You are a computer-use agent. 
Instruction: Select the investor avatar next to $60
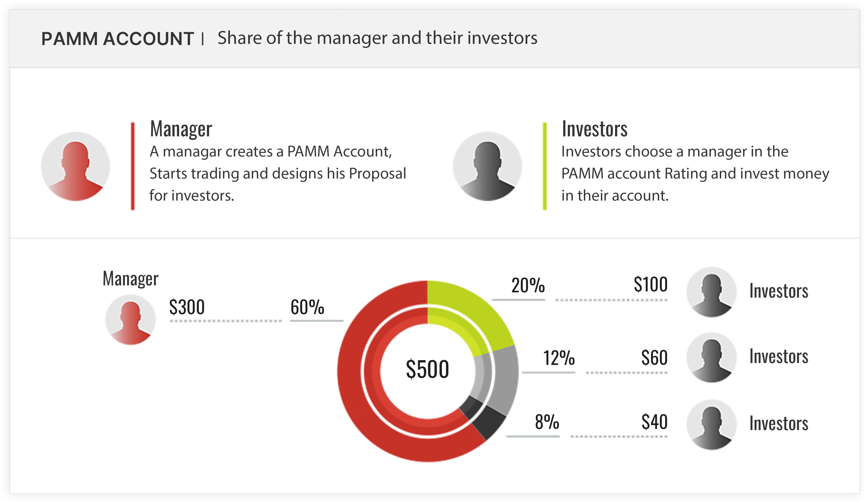click(x=711, y=358)
